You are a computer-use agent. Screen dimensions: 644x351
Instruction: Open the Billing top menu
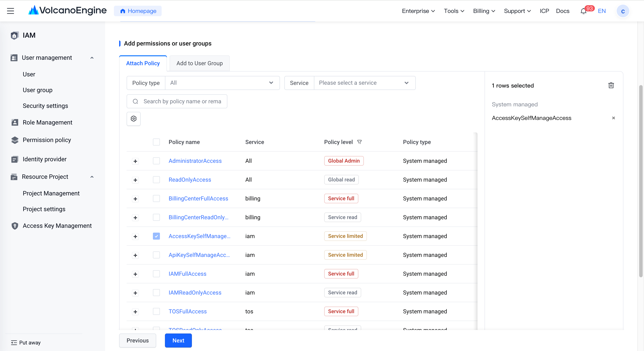484,11
